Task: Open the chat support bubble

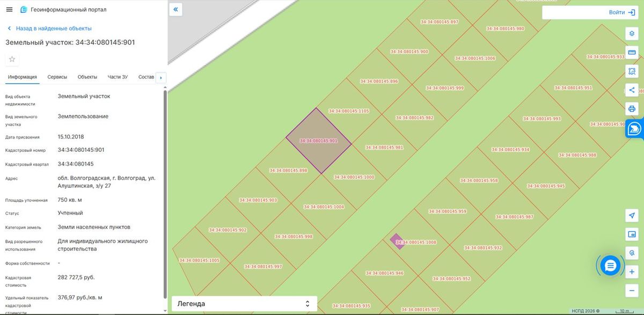Action: coord(610,265)
